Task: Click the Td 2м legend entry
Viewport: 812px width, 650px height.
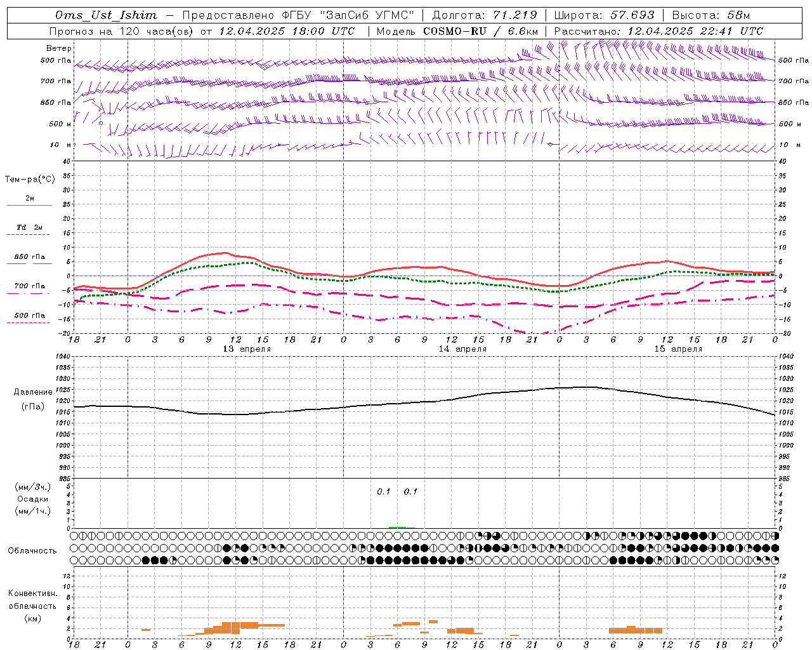Action: [x=30, y=227]
